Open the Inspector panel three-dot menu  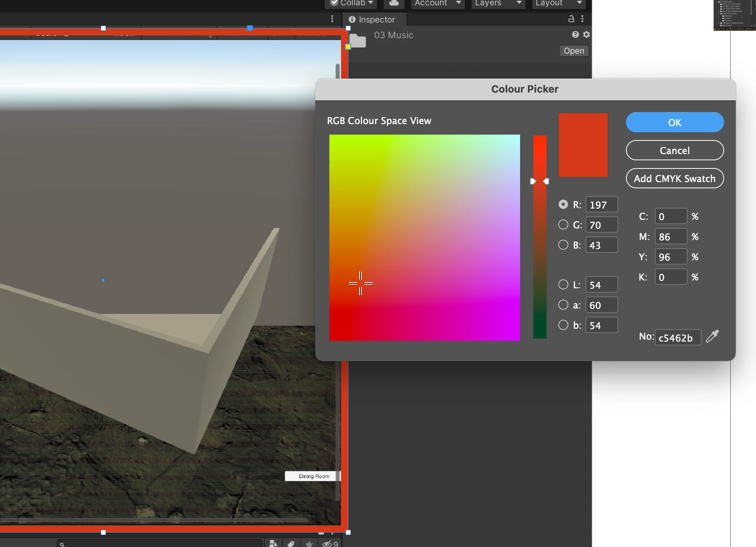click(582, 19)
